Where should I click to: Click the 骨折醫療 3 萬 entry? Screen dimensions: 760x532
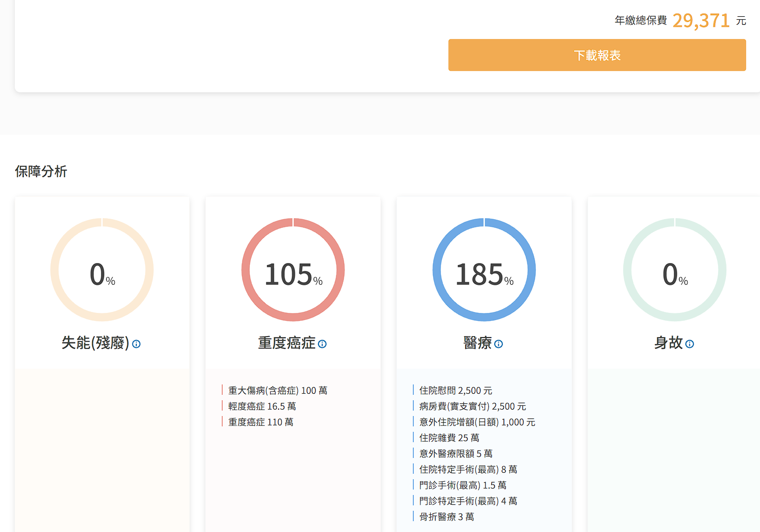click(x=446, y=517)
